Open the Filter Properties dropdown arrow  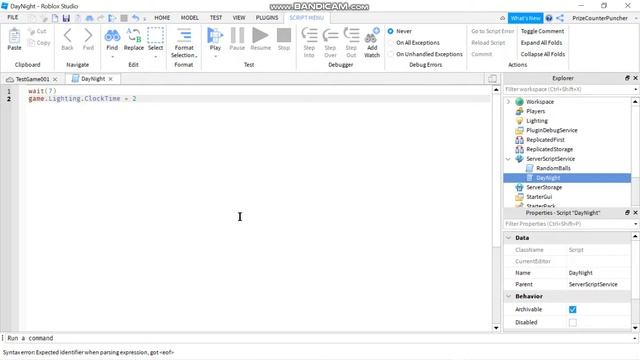[x=635, y=224]
